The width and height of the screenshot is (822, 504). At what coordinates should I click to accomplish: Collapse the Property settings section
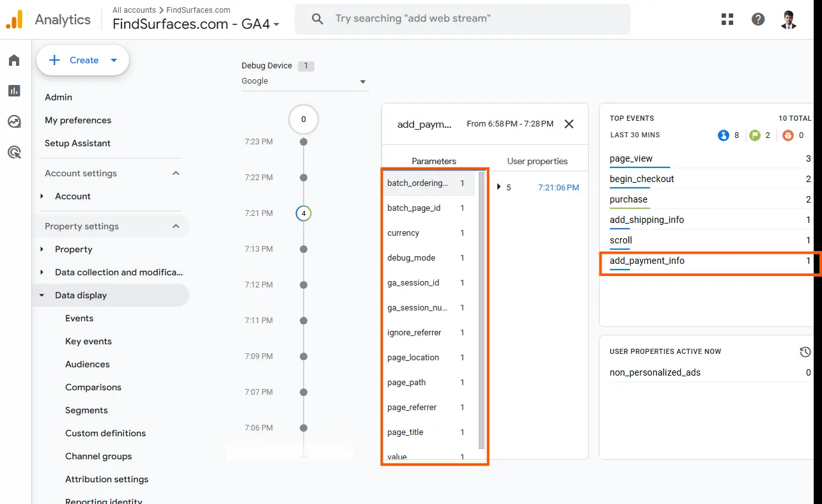point(176,226)
